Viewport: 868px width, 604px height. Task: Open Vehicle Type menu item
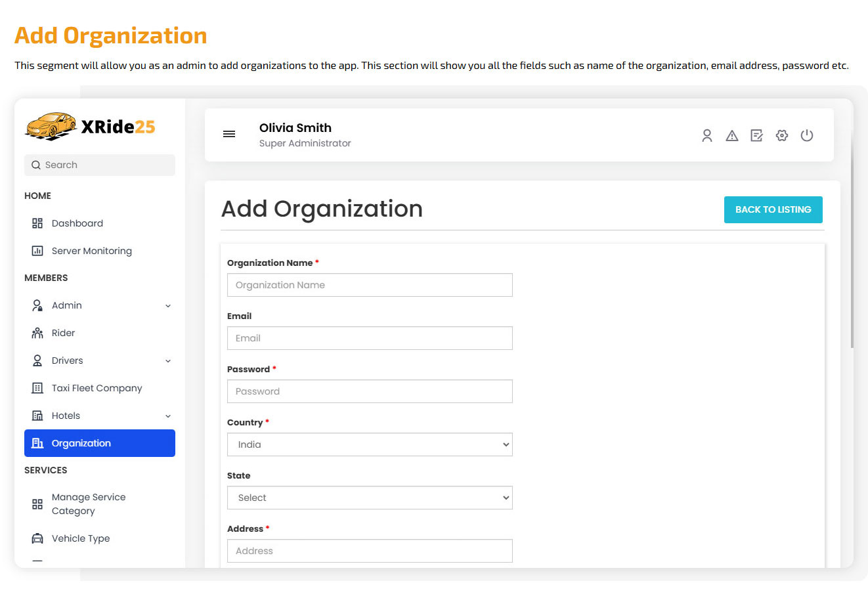(x=100, y=538)
